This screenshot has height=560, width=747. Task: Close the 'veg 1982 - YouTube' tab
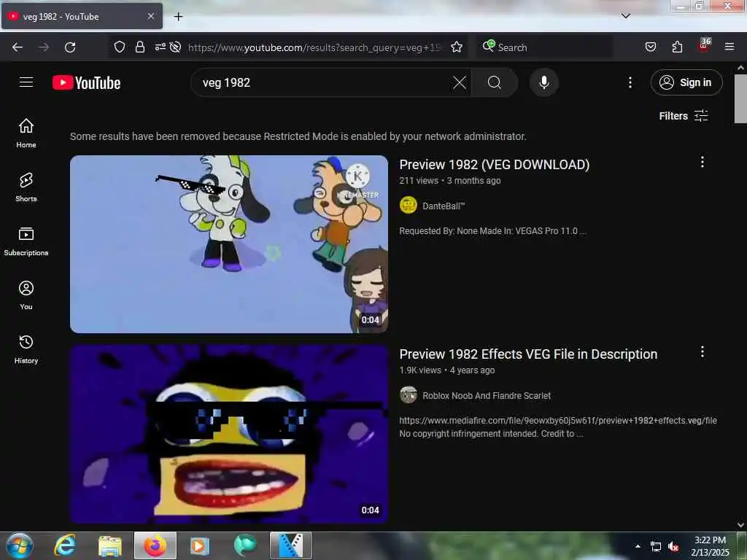point(151,16)
